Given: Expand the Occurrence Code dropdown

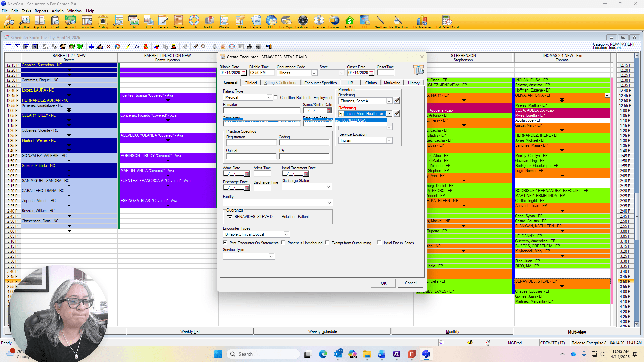Looking at the screenshot, I should tap(314, 73).
